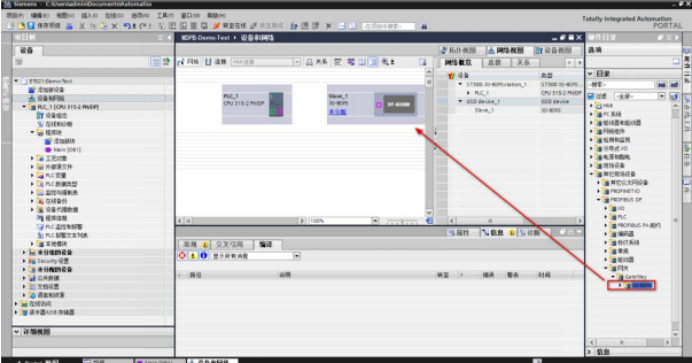The image size is (692, 363).
Task: Click the Print icon in main toolbar
Action: pos(69,26)
